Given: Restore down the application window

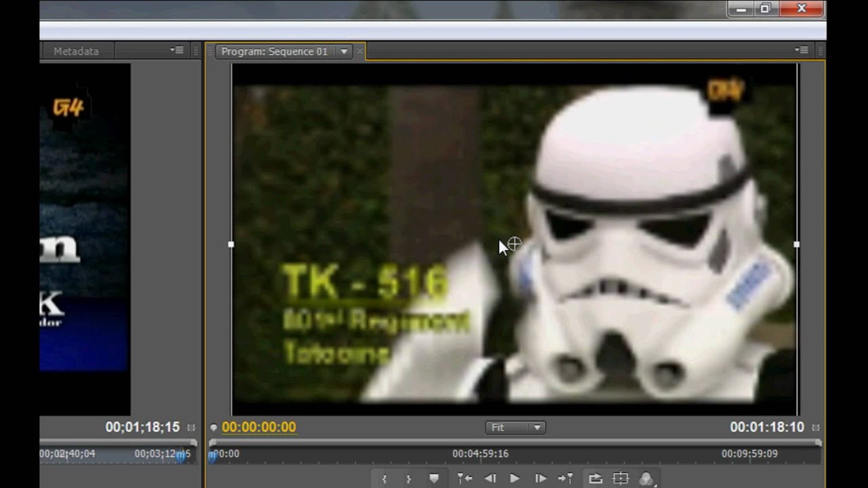Looking at the screenshot, I should [x=766, y=9].
